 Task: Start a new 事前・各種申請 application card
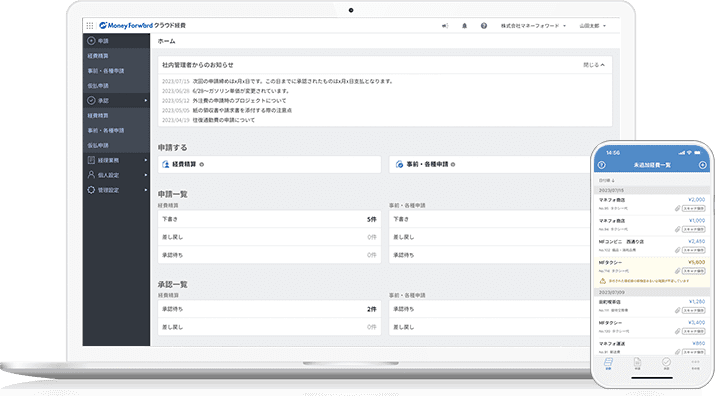(x=490, y=164)
